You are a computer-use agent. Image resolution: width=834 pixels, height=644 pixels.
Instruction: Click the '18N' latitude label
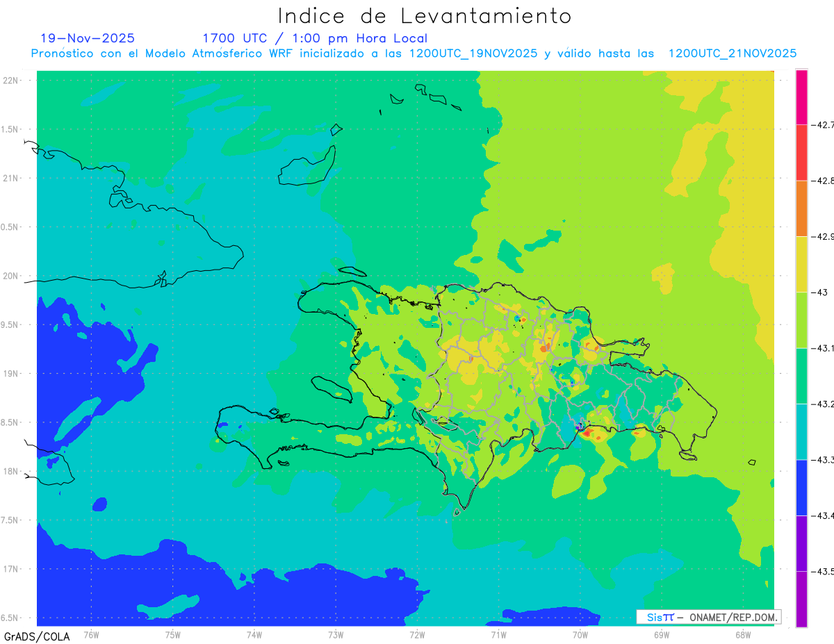[x=11, y=471]
